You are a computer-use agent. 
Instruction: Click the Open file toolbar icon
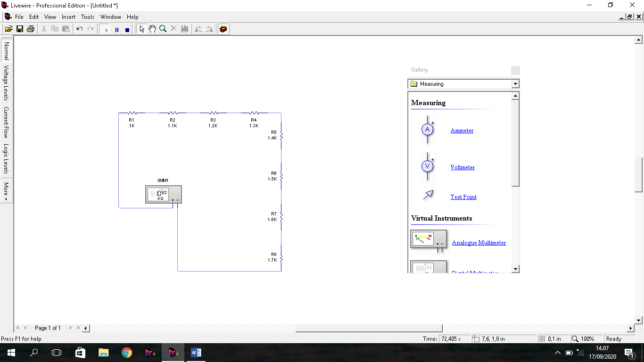pos(8,29)
